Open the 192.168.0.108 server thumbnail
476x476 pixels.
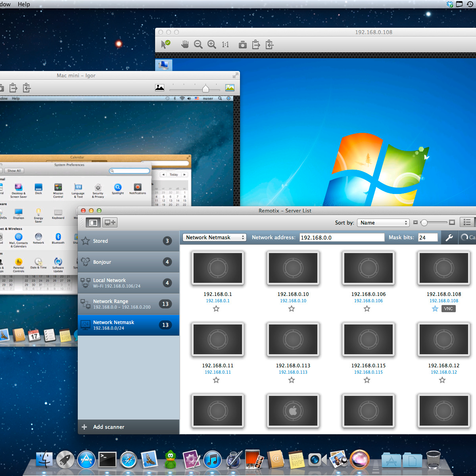(x=444, y=268)
